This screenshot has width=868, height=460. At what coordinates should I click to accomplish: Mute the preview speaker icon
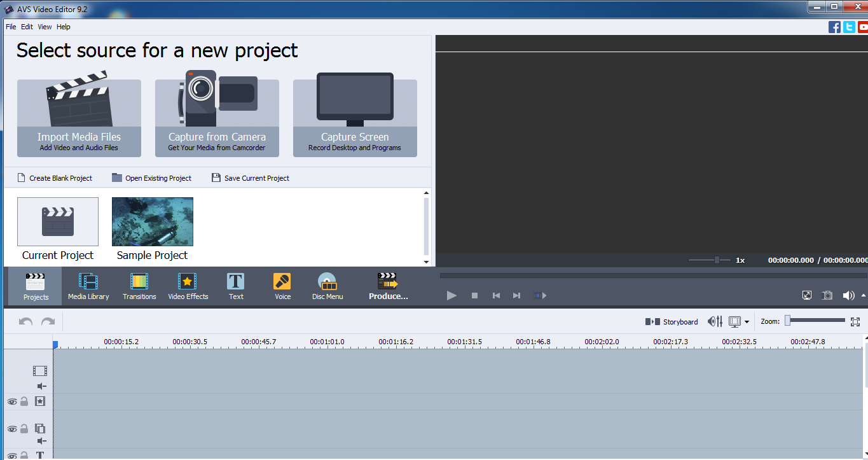click(x=848, y=295)
